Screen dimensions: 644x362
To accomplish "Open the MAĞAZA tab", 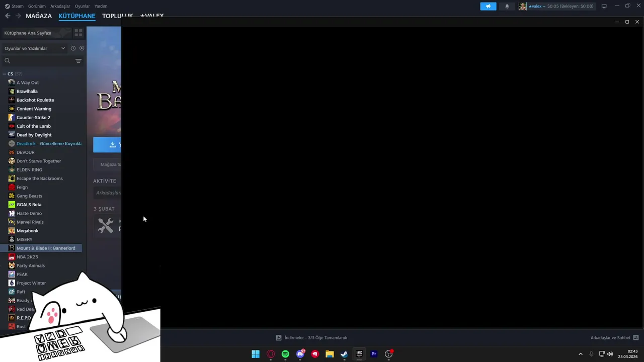I will click(x=39, y=16).
